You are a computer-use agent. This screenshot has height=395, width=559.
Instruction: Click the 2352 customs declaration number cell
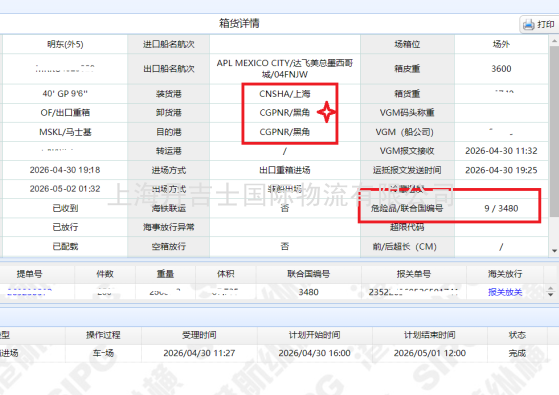click(x=414, y=292)
